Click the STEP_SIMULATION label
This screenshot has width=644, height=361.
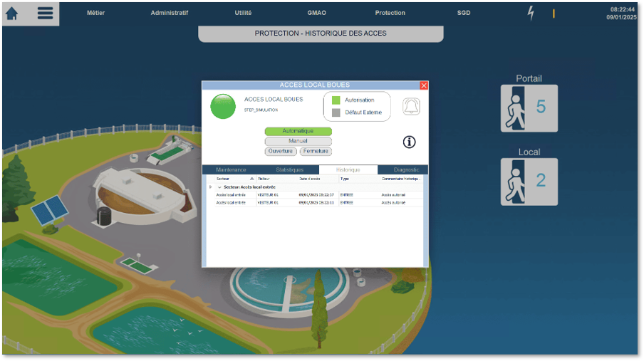[x=261, y=110]
